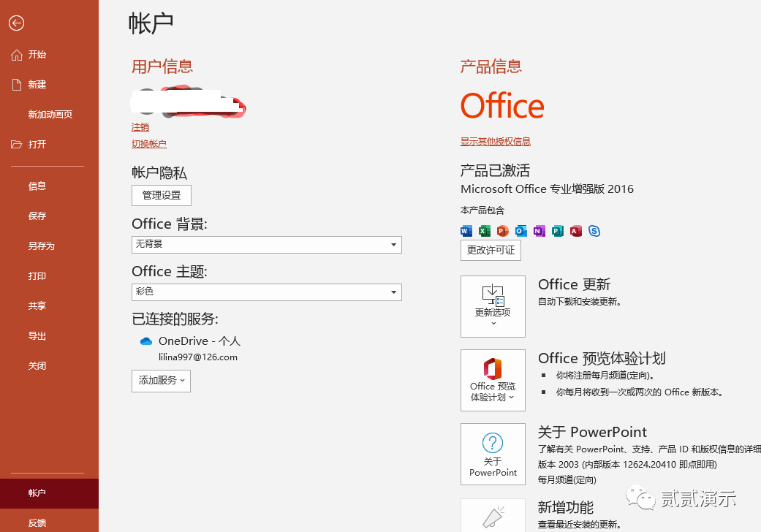Click the Outlook product icon

pos(521,231)
